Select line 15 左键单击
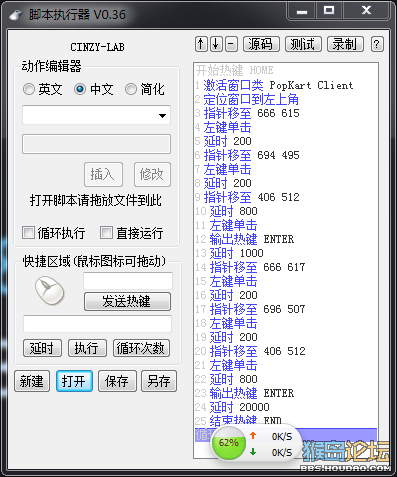Image resolution: width=397 pixels, height=477 pixels. 286,281
